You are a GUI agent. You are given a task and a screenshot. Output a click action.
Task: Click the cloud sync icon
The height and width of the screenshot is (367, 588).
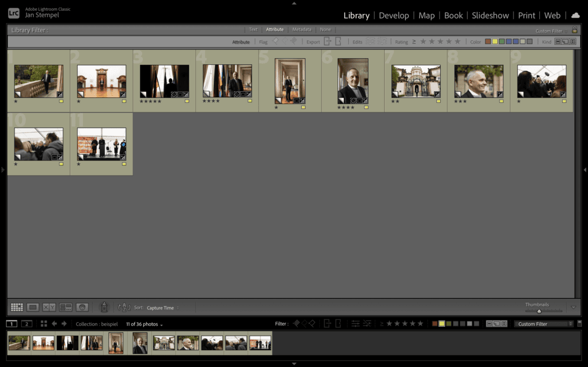pos(575,15)
